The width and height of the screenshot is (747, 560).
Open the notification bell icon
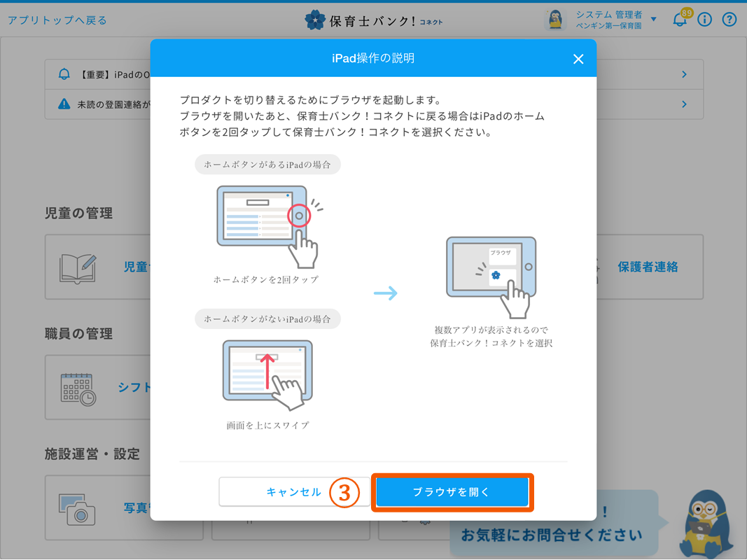pyautogui.click(x=679, y=20)
